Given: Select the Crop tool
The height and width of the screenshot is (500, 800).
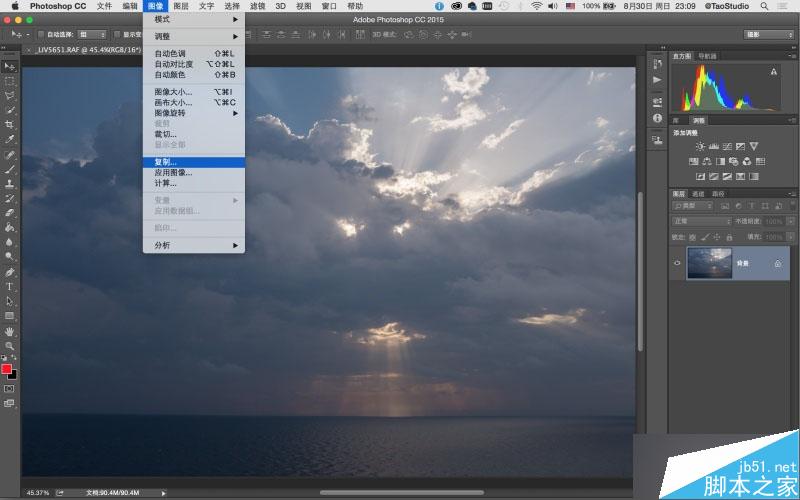Looking at the screenshot, I should pyautogui.click(x=9, y=124).
